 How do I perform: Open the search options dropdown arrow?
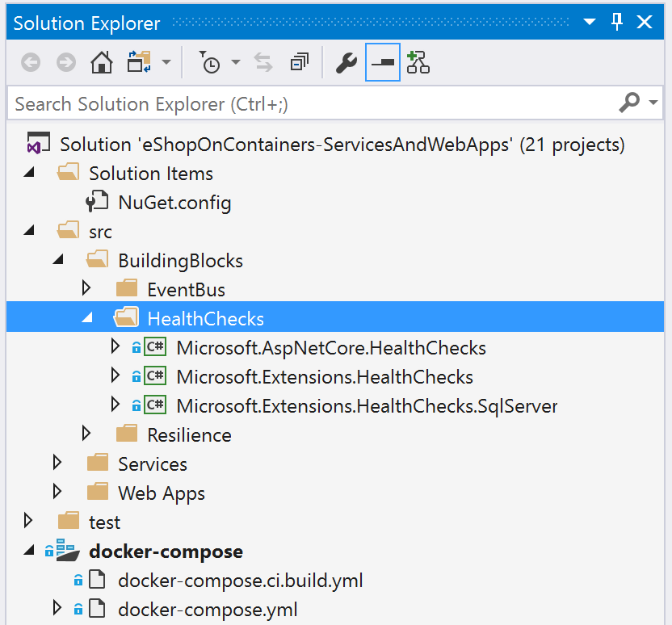pos(653,103)
